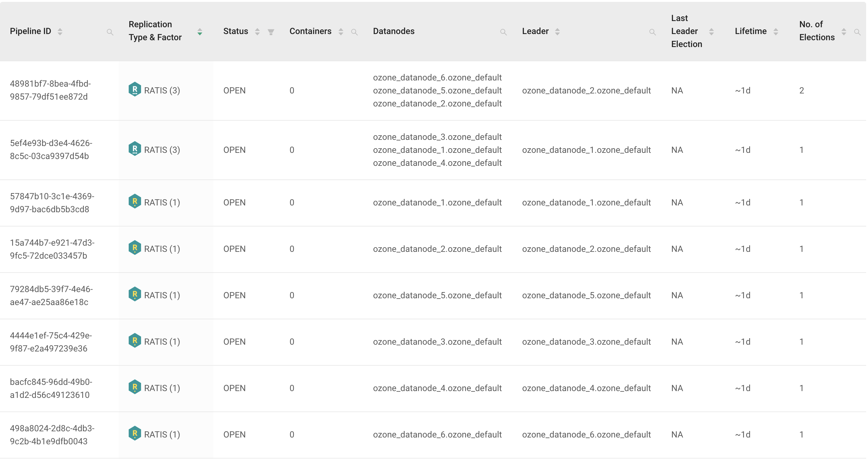
Task: Click the Datanodes column header
Action: 393,31
